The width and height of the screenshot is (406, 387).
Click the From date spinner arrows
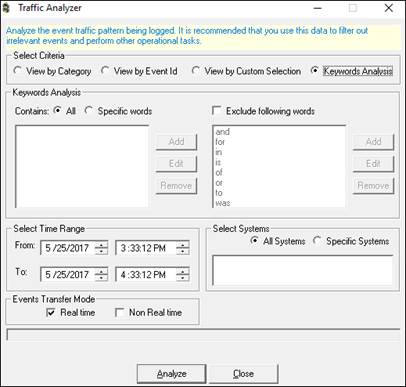pyautogui.click(x=101, y=248)
